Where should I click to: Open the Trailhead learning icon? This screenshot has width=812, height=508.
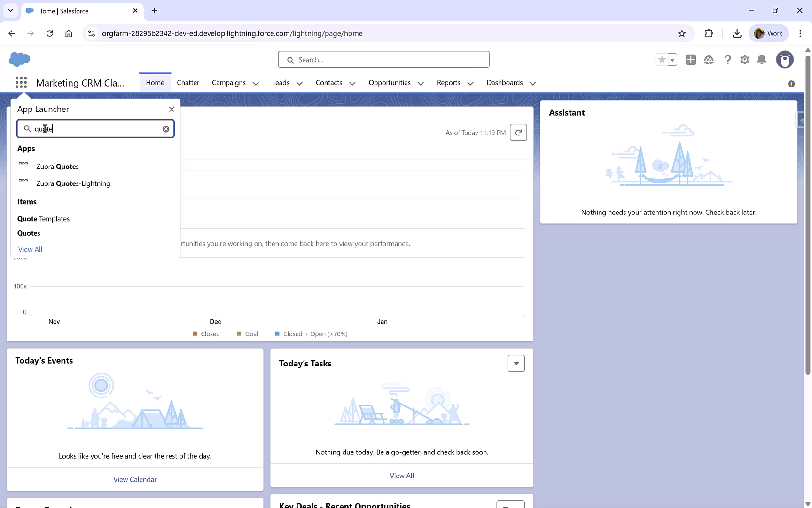709,60
